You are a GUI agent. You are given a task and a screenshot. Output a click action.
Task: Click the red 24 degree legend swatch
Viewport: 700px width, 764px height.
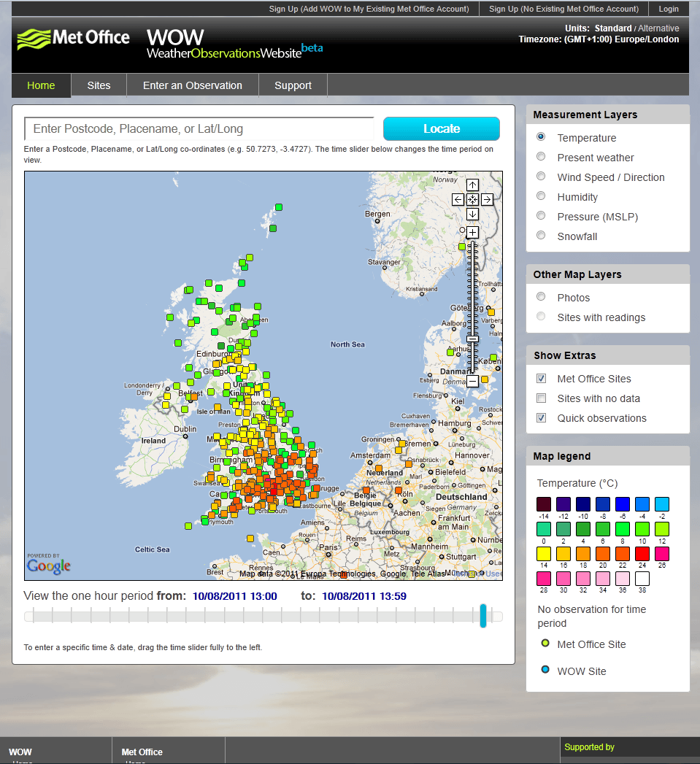tap(642, 554)
